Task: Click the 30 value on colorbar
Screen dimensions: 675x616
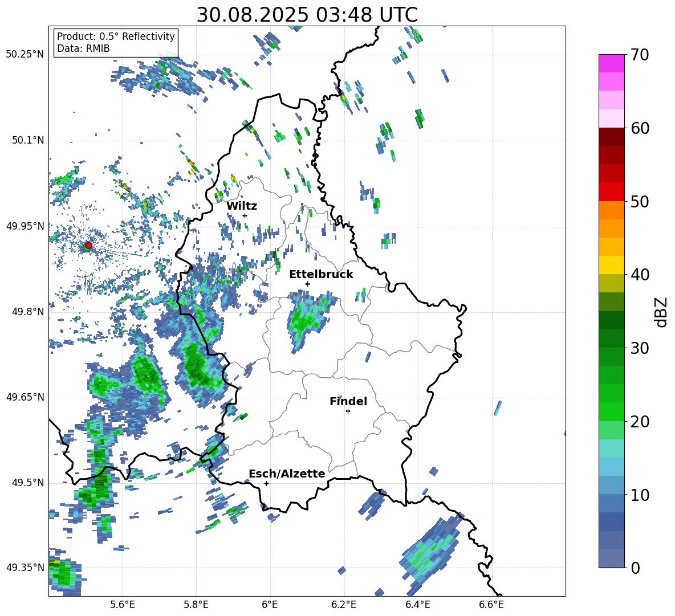Action: click(x=640, y=348)
